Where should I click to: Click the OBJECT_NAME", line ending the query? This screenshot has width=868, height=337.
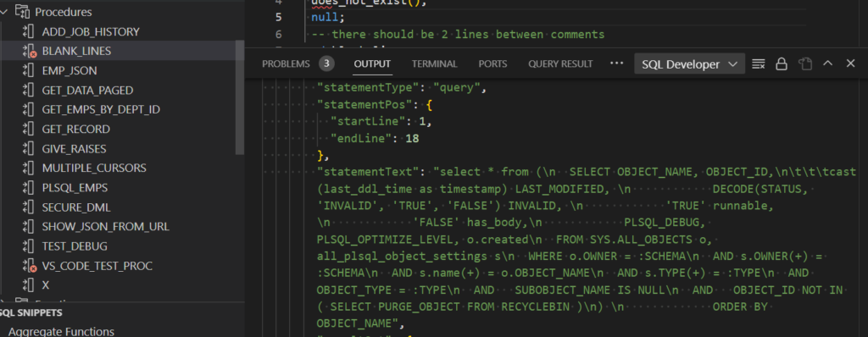click(x=361, y=323)
